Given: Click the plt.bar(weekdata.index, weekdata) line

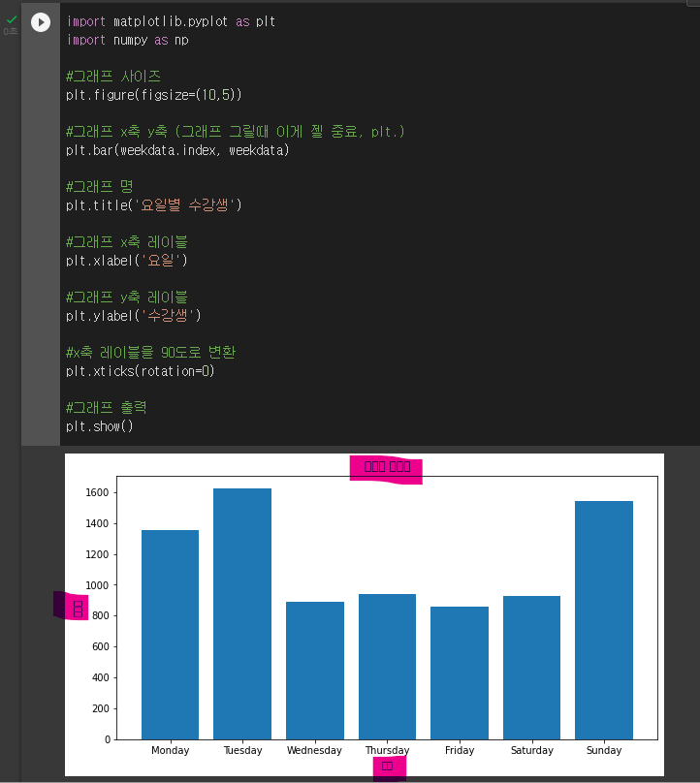Looking at the screenshot, I should coord(177,150).
